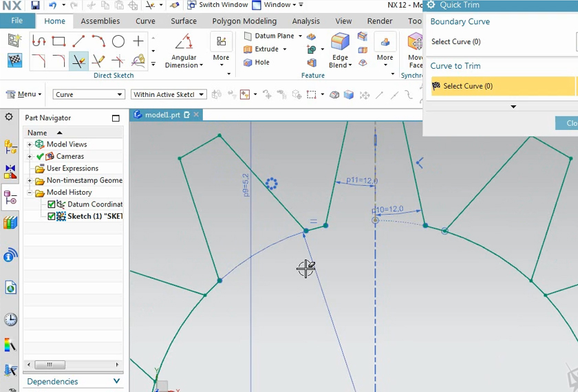Screen dimensions: 578x392
Task: Switch to the Assemblies ribbon tab
Action: click(100, 21)
